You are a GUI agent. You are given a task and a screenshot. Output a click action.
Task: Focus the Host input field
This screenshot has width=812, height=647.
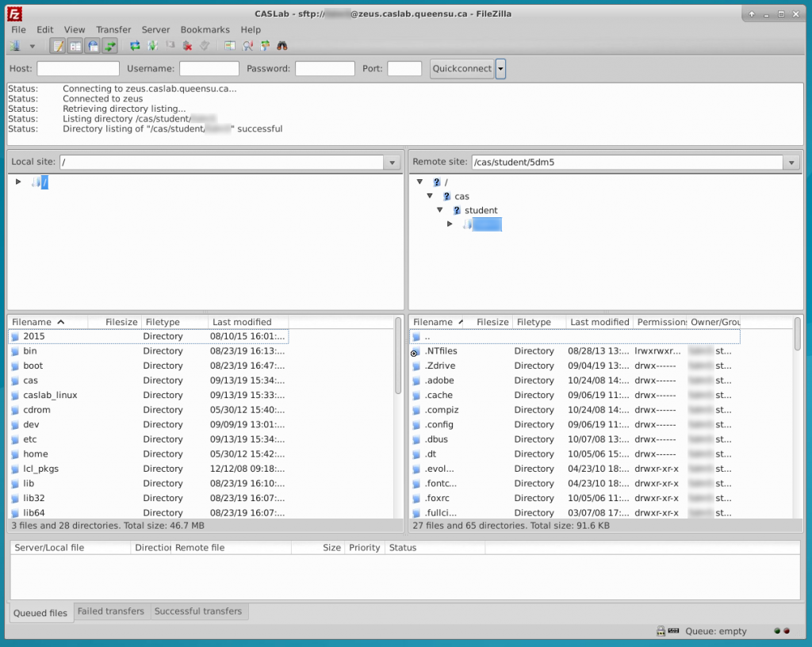pos(79,69)
